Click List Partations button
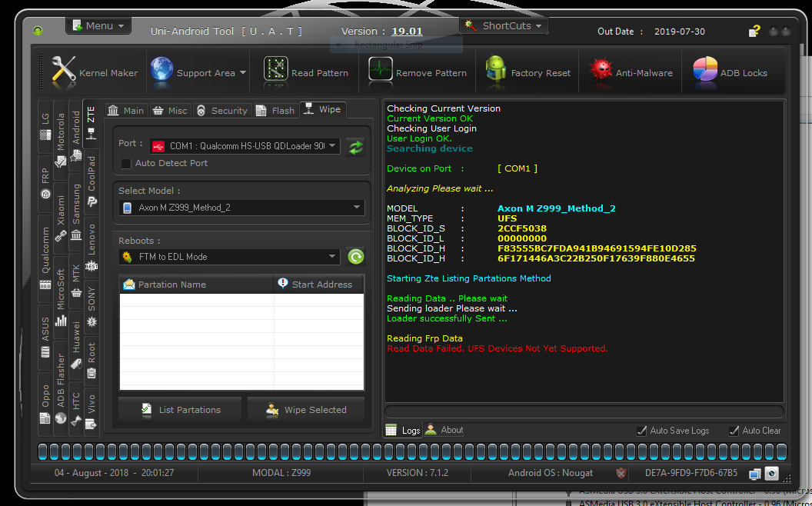Screen dimensions: 812x506 (180, 410)
